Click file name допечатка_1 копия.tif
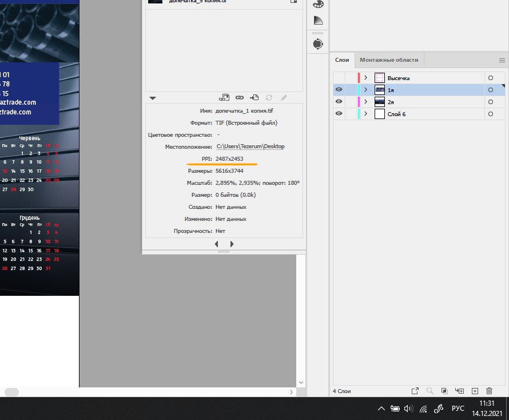 point(244,111)
